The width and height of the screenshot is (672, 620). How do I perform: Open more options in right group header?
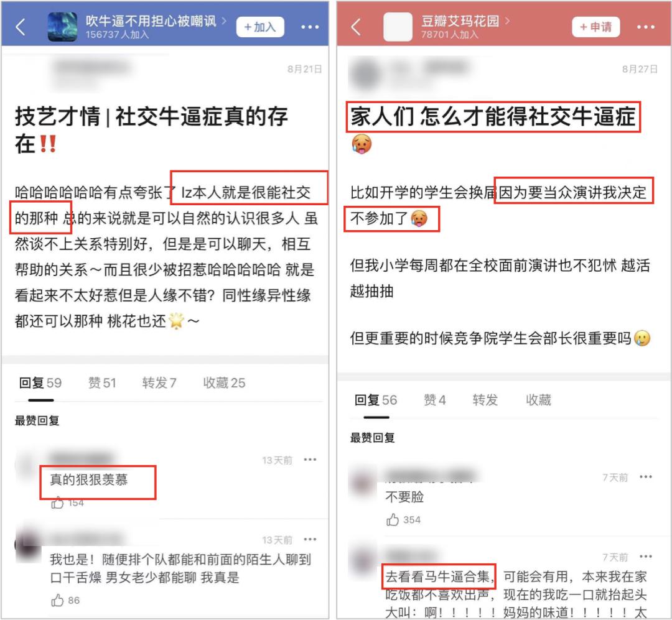645,27
